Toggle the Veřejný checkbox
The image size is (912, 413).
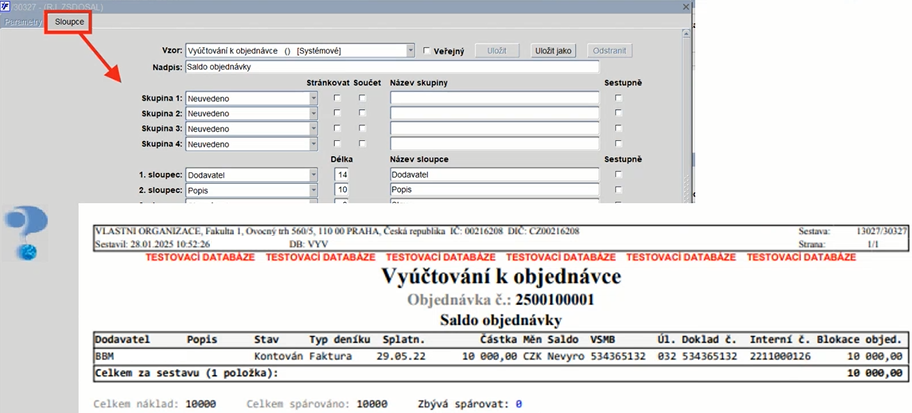click(427, 51)
